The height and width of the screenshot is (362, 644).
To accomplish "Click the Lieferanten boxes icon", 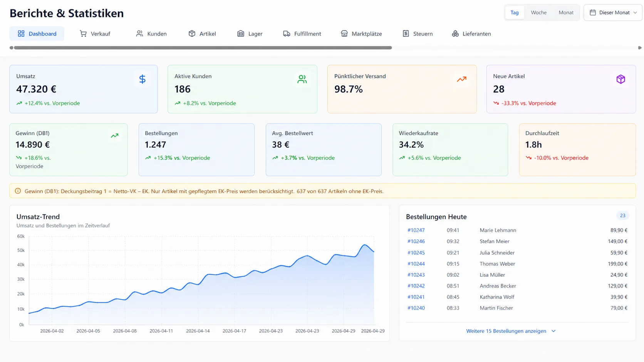I will 455,34.
